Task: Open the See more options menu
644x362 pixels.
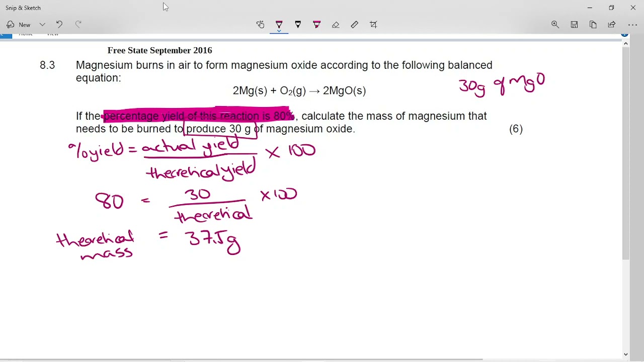Action: tap(632, 25)
